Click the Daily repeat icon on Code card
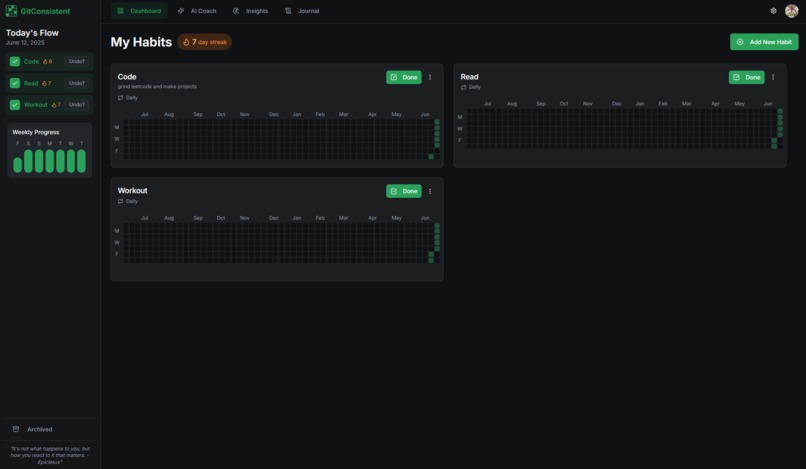806x469 pixels. point(120,98)
